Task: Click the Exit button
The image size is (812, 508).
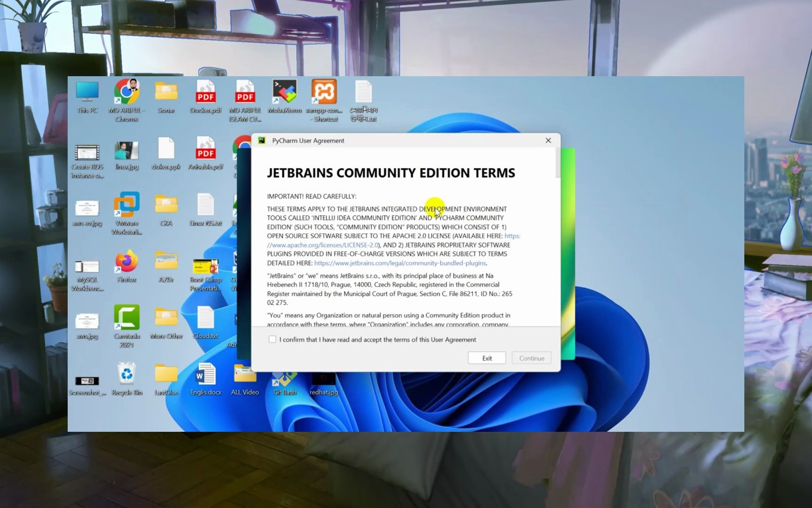Action: (487, 358)
